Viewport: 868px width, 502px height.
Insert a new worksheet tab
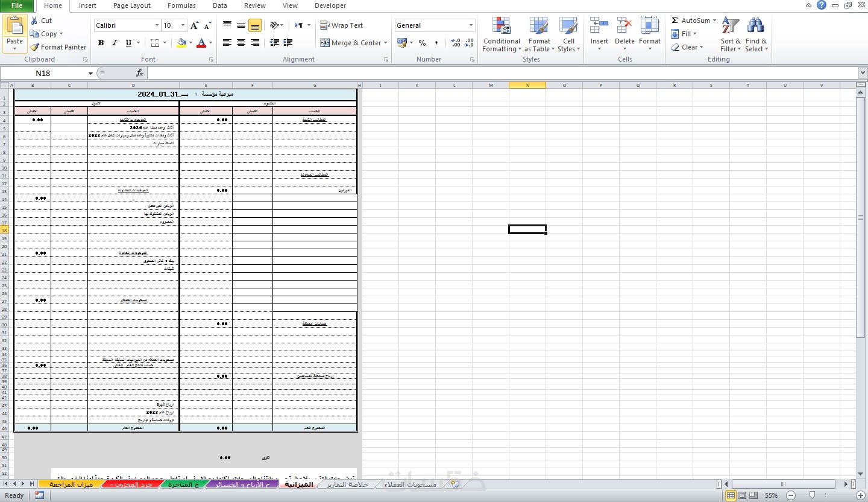click(x=454, y=484)
